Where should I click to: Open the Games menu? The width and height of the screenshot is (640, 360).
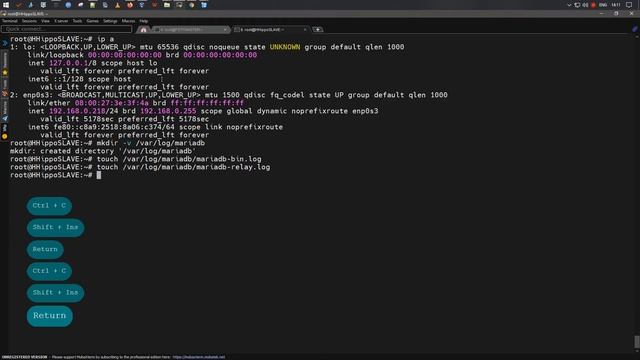click(x=93, y=21)
